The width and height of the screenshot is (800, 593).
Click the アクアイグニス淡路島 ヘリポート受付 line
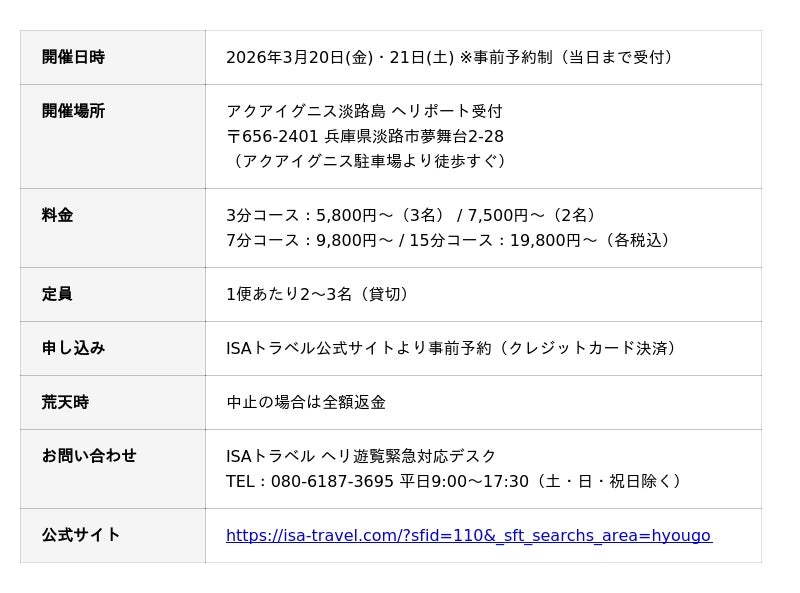[364, 111]
